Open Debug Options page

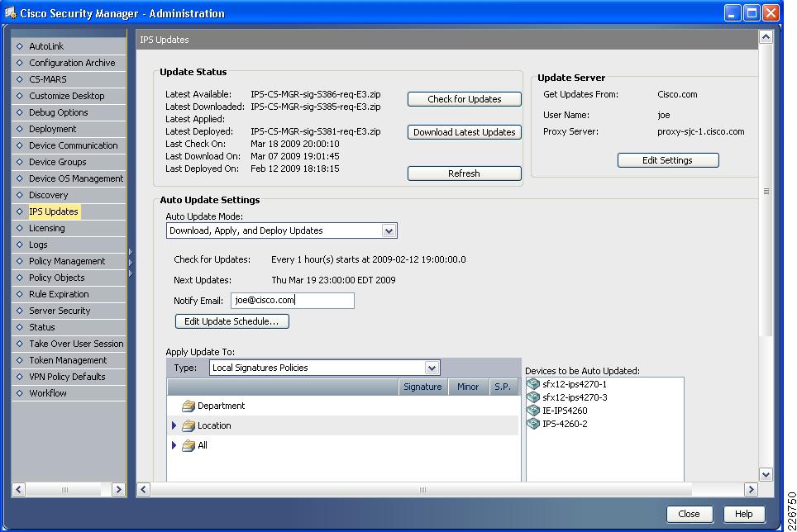[59, 112]
